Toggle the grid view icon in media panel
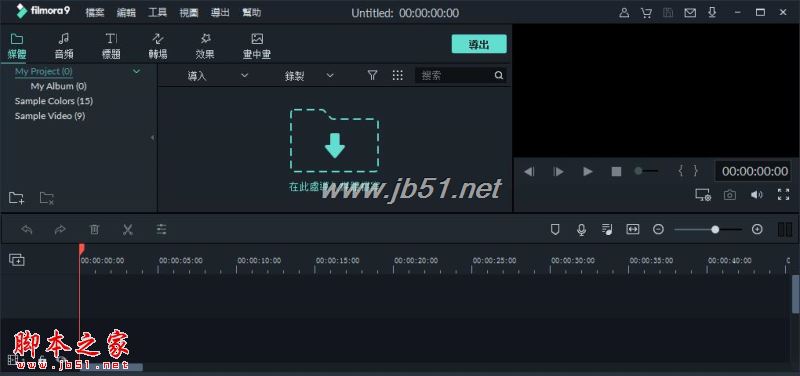The image size is (800, 376). pyautogui.click(x=398, y=76)
